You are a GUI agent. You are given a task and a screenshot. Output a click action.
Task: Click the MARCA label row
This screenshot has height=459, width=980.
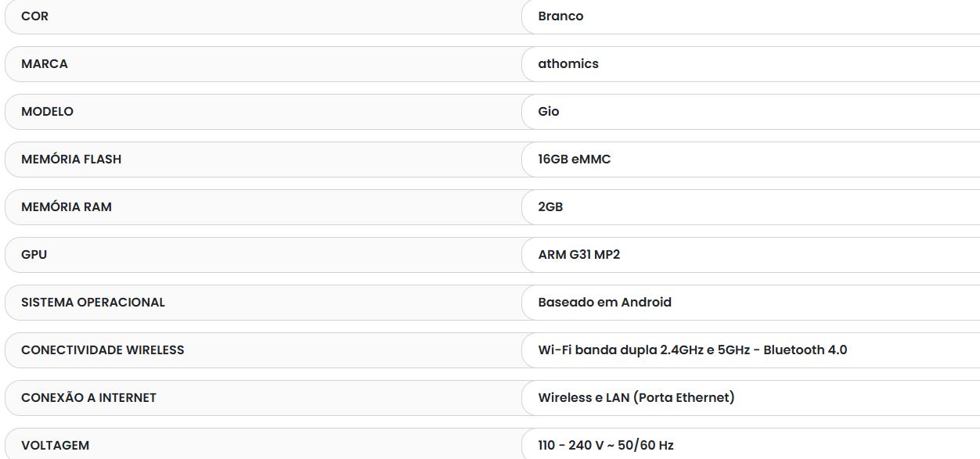(263, 64)
